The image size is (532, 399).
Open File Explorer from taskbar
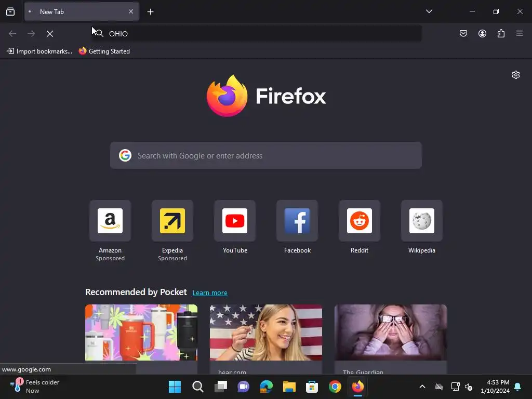289,387
